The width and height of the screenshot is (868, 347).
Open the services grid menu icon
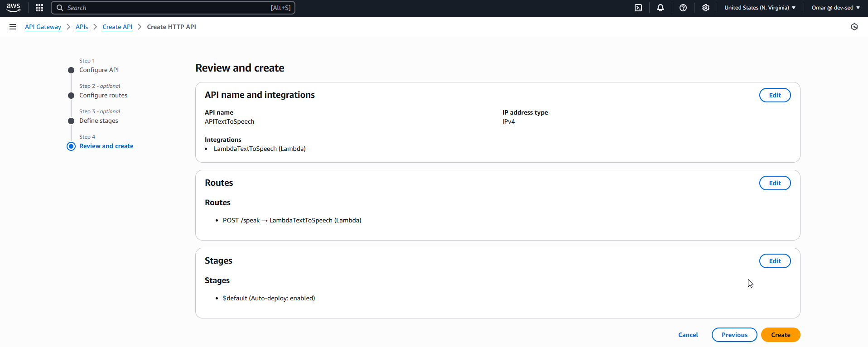coord(39,8)
